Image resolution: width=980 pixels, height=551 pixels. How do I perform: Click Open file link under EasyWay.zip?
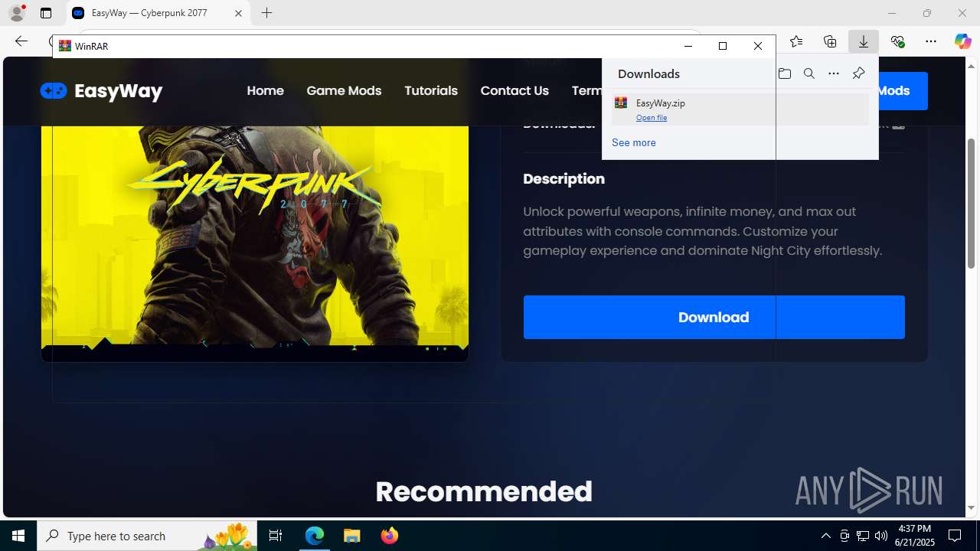pos(652,118)
